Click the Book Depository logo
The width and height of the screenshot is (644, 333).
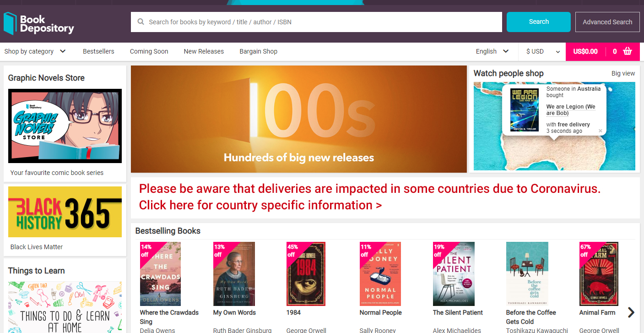coord(38,24)
